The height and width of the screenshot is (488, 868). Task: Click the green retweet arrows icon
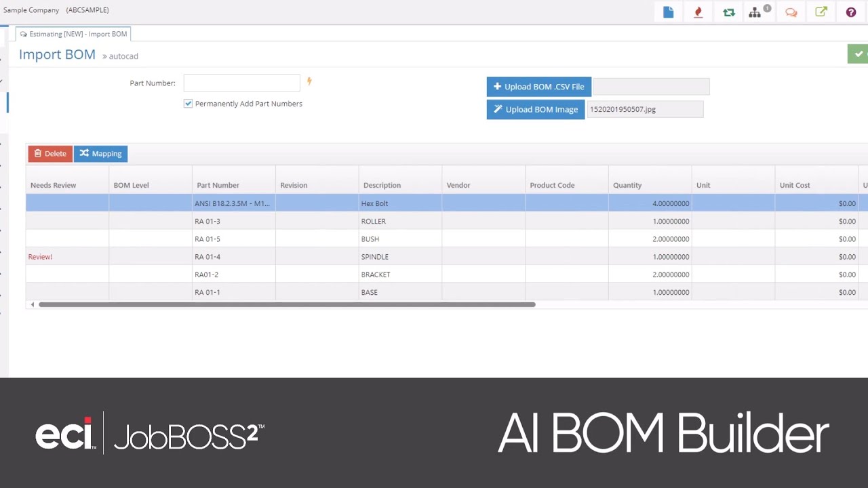tap(729, 12)
